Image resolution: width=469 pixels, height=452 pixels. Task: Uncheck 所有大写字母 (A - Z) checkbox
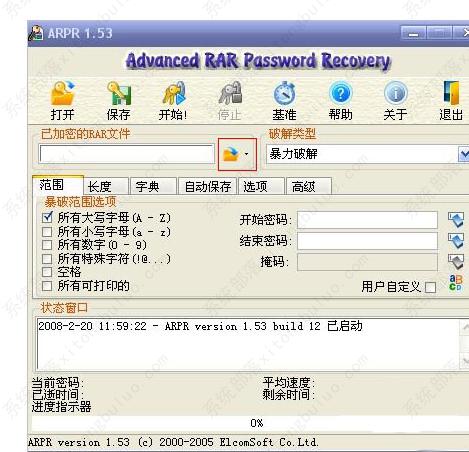click(x=47, y=218)
